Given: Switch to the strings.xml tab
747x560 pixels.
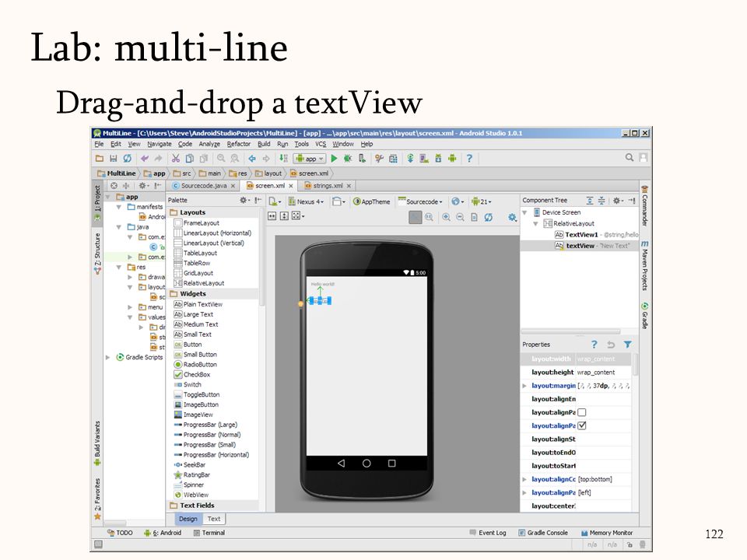Looking at the screenshot, I should (x=328, y=186).
